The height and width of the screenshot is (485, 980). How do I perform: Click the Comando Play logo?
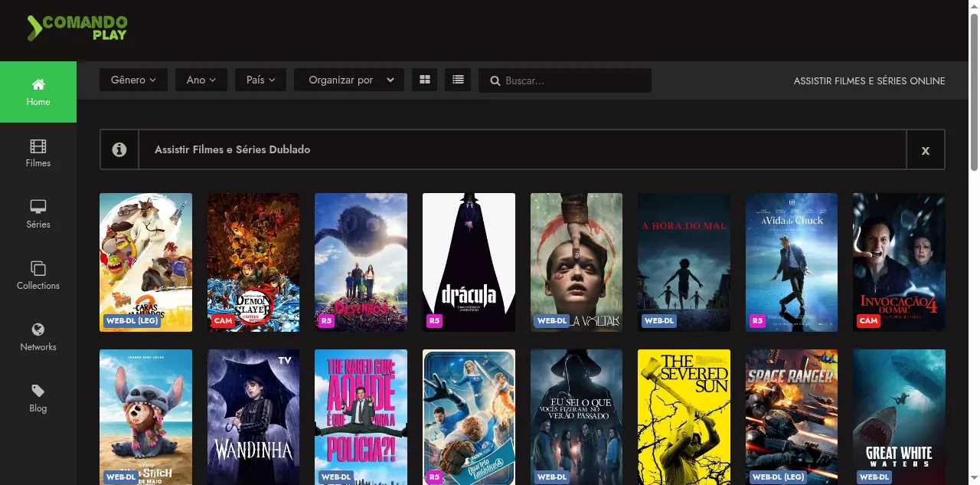click(77, 28)
